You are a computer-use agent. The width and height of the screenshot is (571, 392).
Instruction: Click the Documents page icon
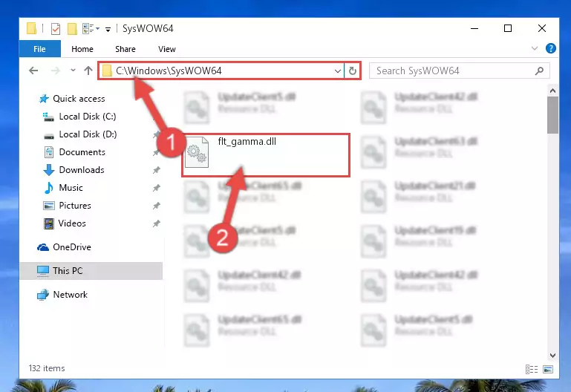49,152
